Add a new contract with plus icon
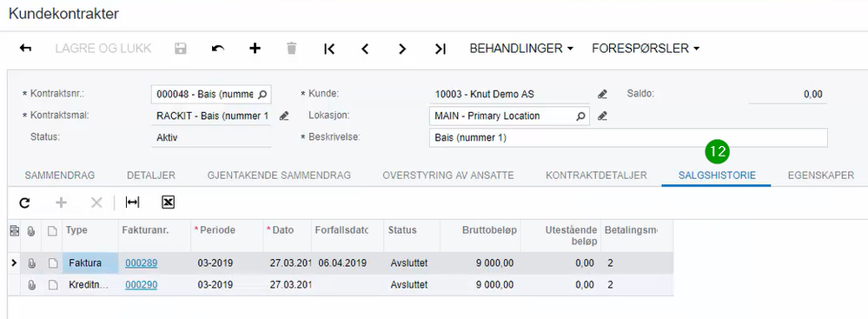This screenshot has height=319, width=868. (x=255, y=48)
